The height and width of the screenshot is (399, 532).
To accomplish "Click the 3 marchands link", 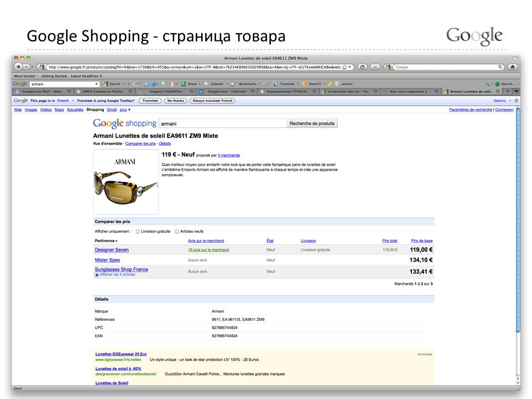I will 229,155.
